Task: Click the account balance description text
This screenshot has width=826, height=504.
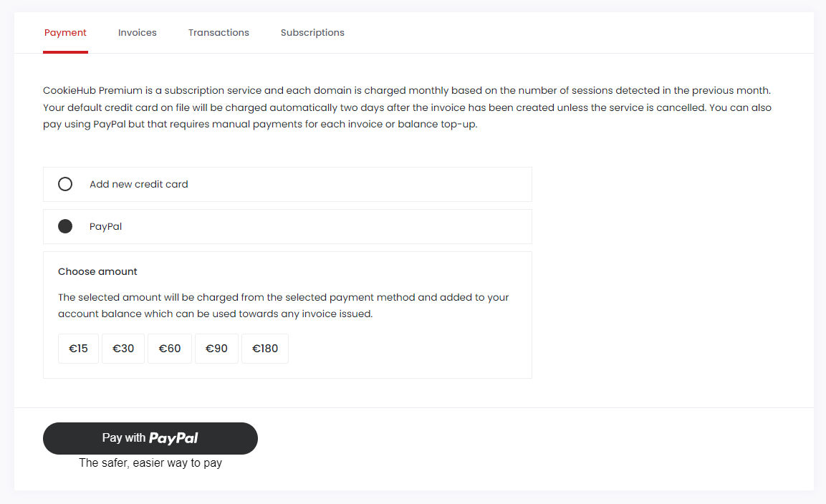Action: tap(283, 305)
